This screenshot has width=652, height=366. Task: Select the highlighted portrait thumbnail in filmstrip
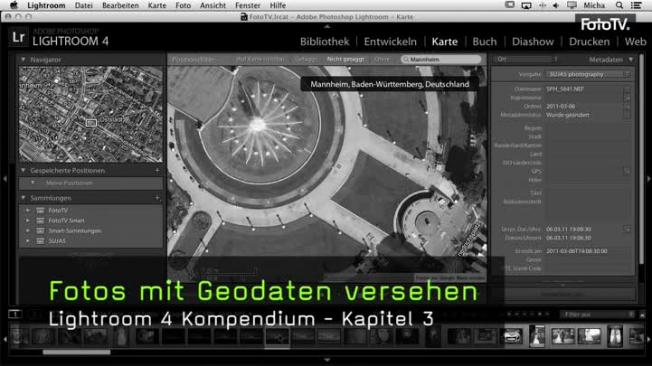[x=537, y=336]
